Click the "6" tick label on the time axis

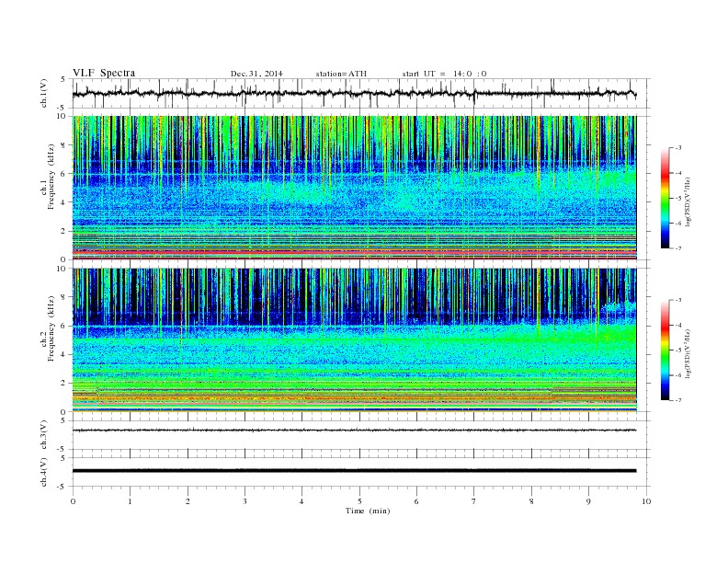click(417, 501)
